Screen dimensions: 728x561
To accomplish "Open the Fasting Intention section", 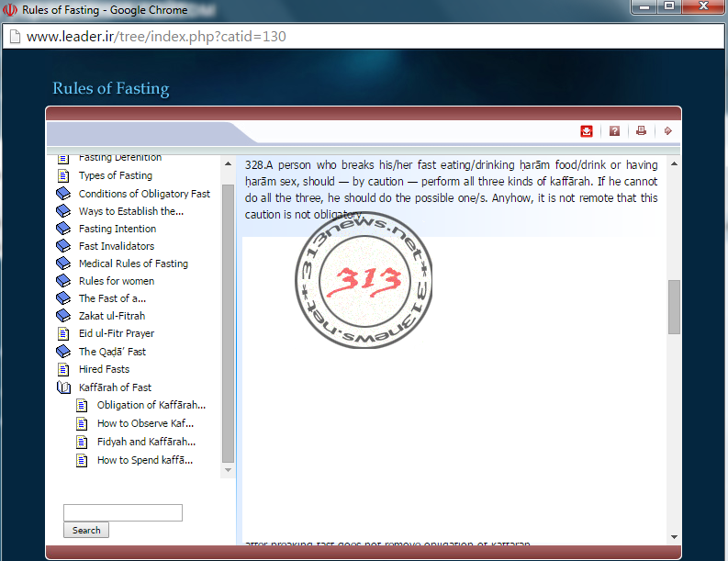I will pyautogui.click(x=117, y=229).
